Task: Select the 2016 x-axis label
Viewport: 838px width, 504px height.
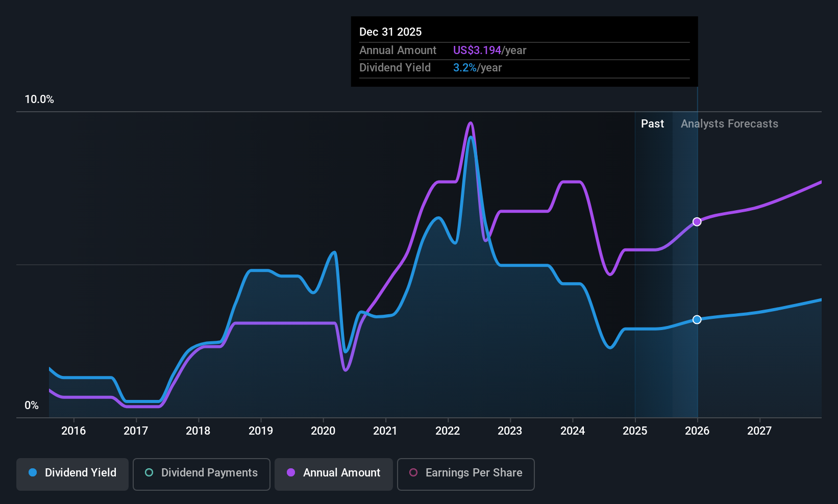Action: point(73,431)
